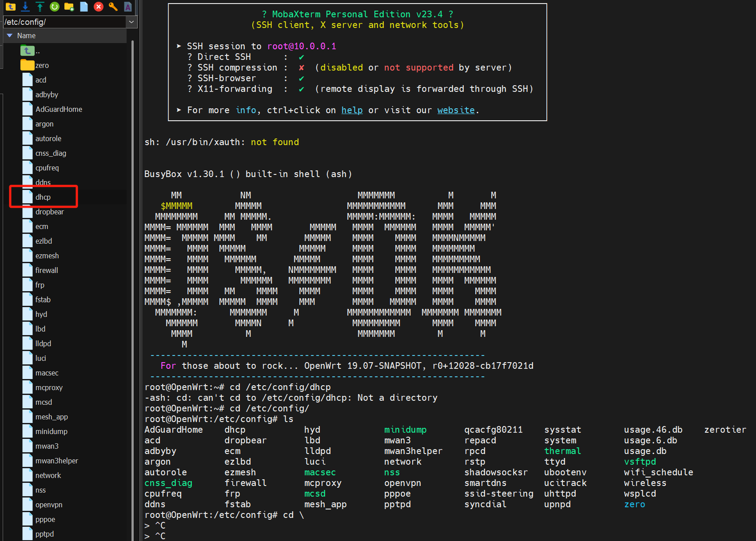
Task: Click the file list vertical scrollbar
Action: (132, 291)
